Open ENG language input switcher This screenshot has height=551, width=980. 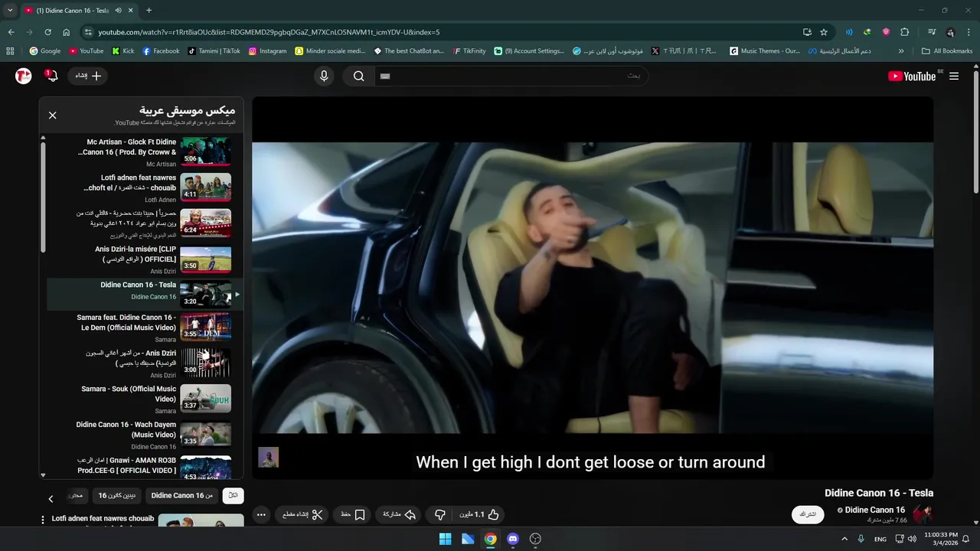[880, 539]
